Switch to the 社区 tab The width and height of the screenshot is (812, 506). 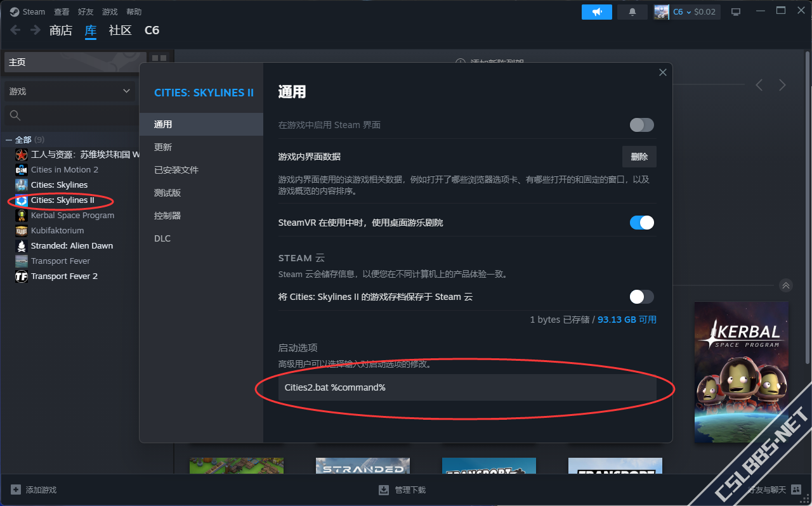(120, 30)
